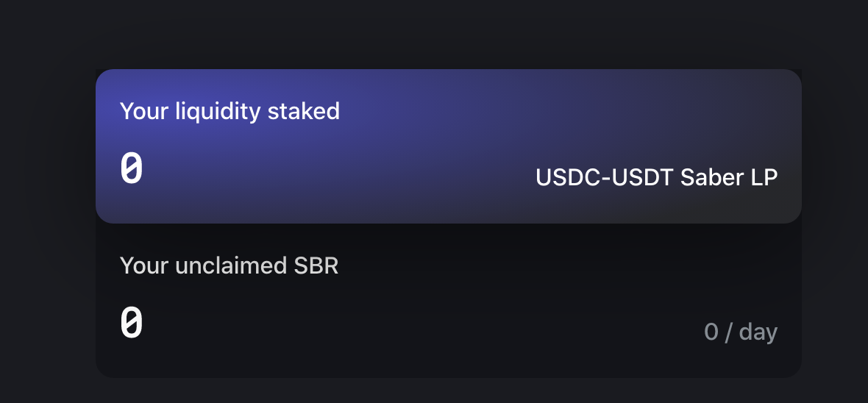868x403 pixels.
Task: Click the "Your unclaimed SBR" heading
Action: pos(229,265)
